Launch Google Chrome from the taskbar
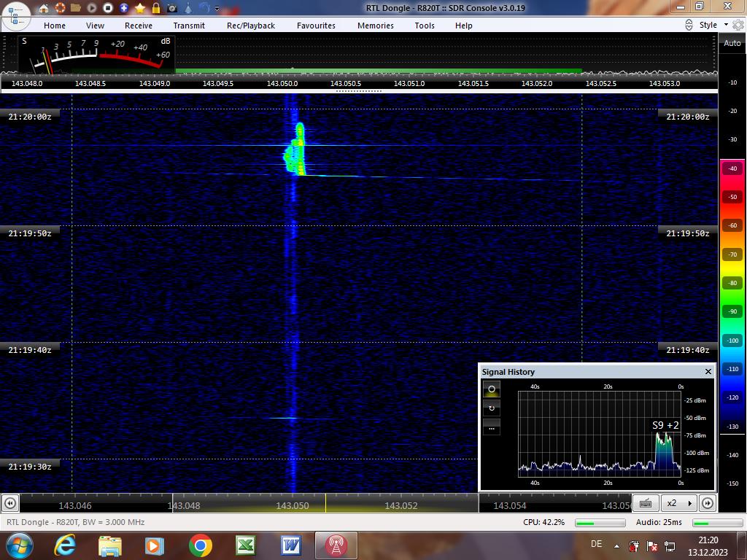The width and height of the screenshot is (747, 560). pos(200,545)
